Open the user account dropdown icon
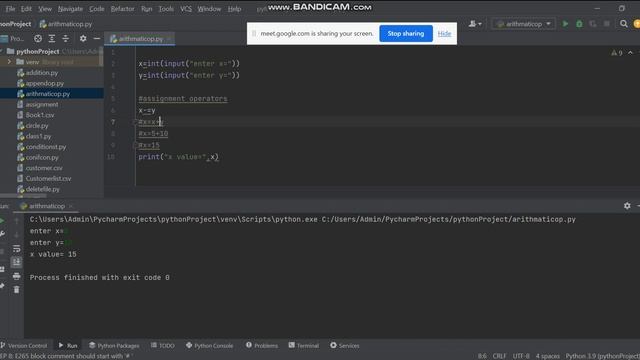The width and height of the screenshot is (640, 360). tap(475, 24)
